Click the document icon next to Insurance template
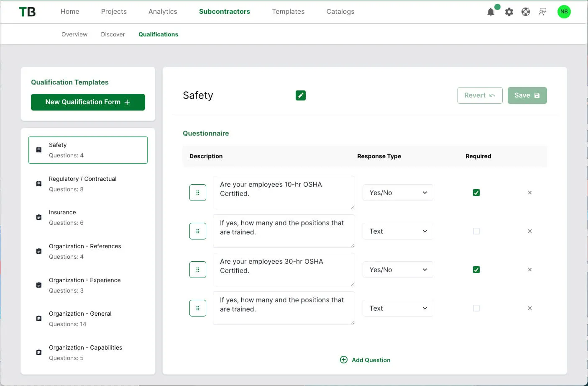 pos(38,217)
